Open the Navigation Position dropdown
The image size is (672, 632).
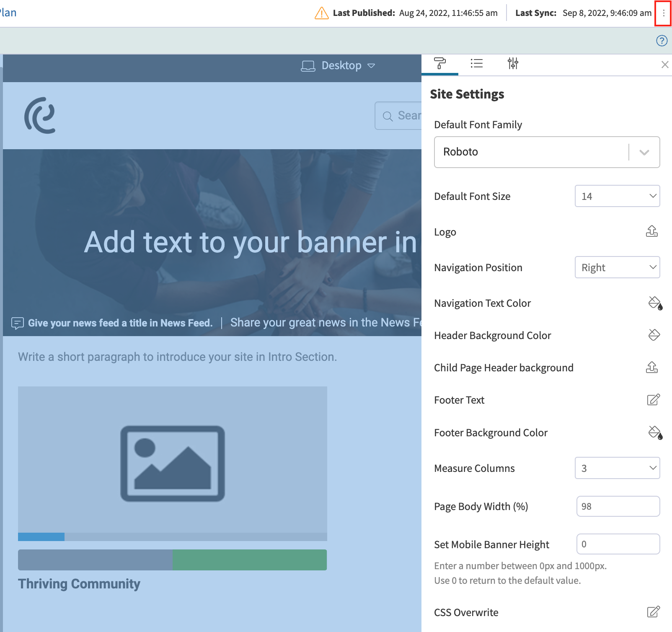pyautogui.click(x=617, y=267)
